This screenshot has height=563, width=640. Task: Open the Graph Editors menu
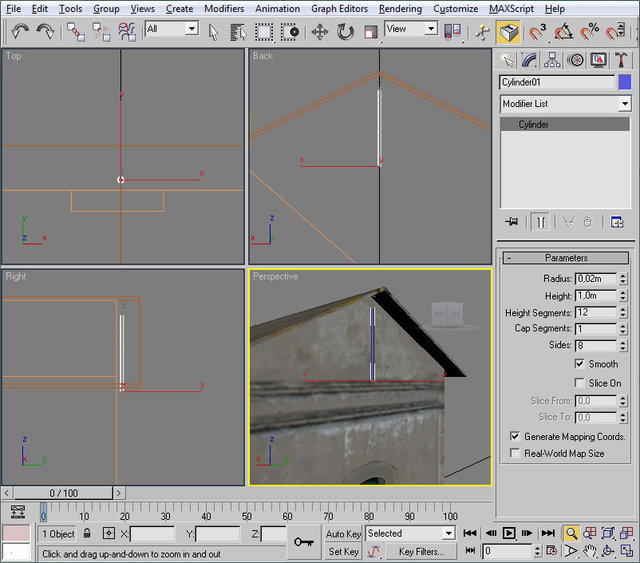coord(339,9)
